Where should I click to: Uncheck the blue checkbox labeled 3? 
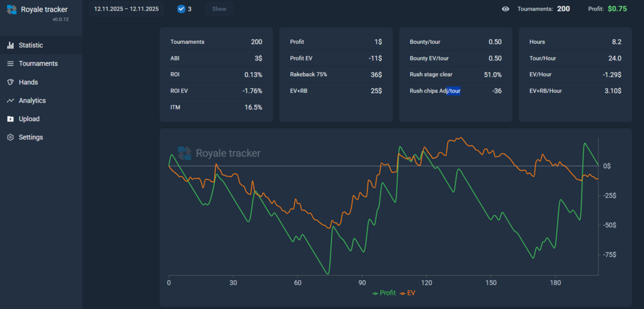180,9
